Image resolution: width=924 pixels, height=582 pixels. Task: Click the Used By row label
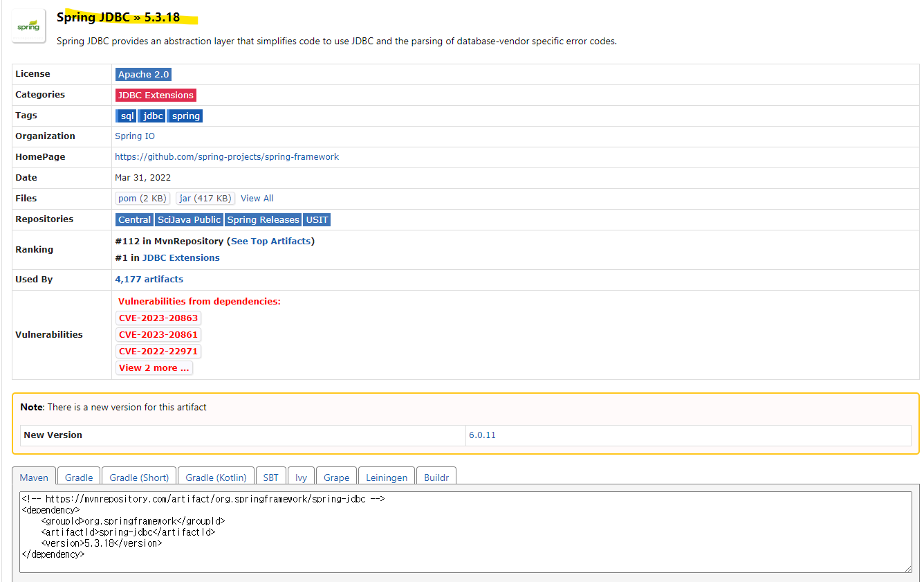(x=34, y=280)
